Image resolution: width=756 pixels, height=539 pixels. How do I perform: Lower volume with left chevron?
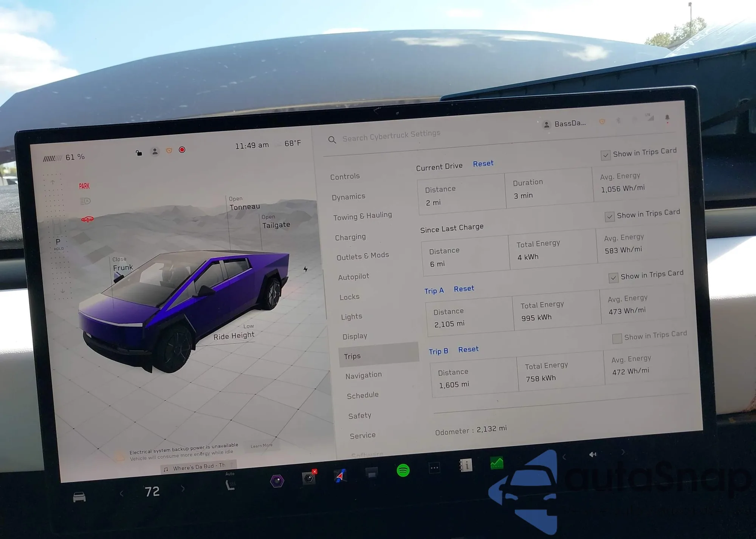tap(564, 457)
